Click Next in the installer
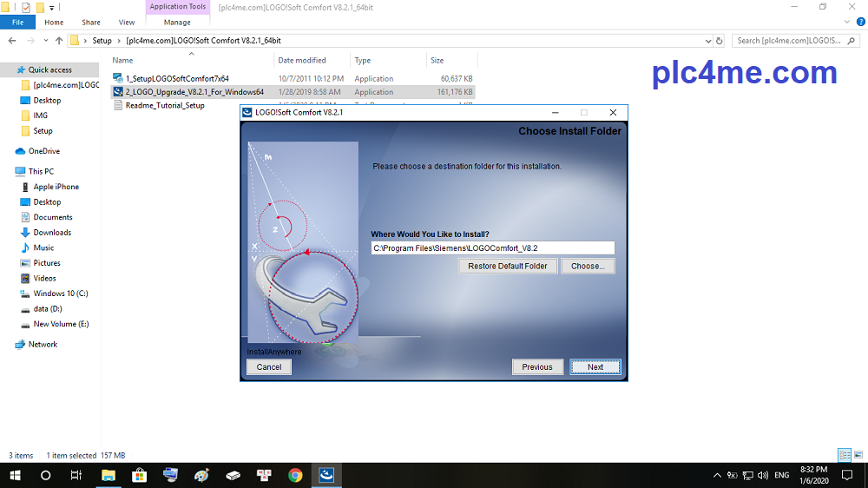This screenshot has height=488, width=868. [595, 366]
